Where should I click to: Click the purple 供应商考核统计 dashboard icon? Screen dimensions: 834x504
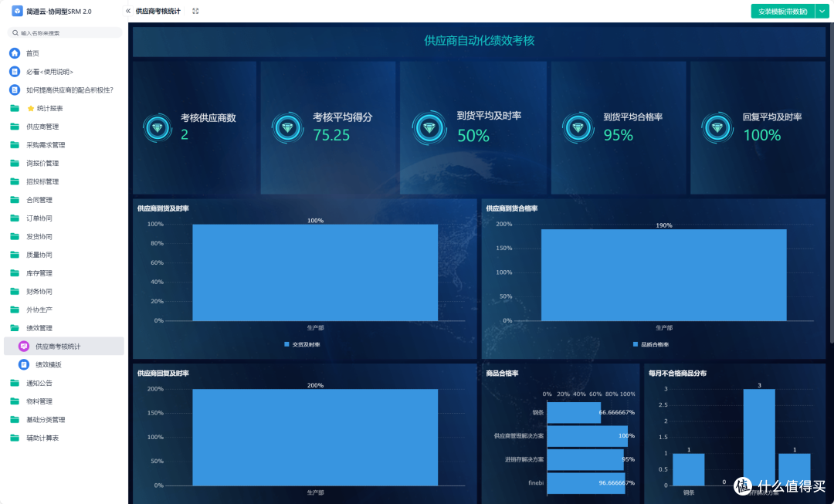click(x=23, y=347)
